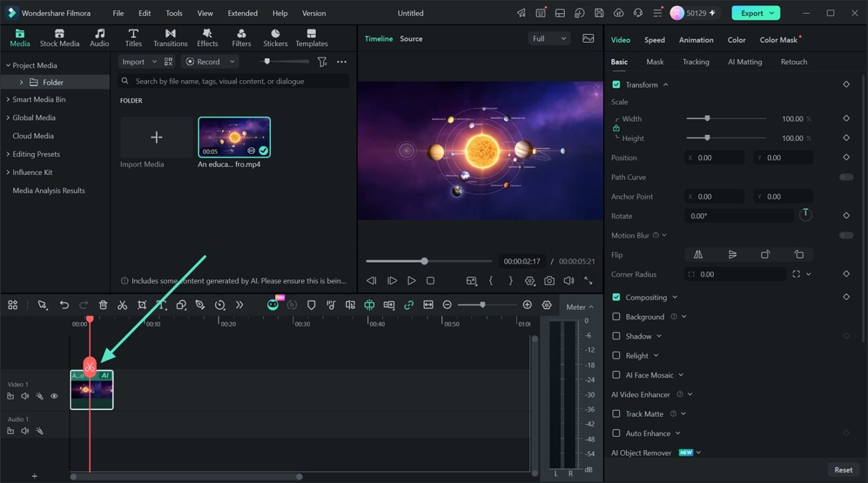Play the preview video
The image size is (868, 483).
pyautogui.click(x=411, y=281)
